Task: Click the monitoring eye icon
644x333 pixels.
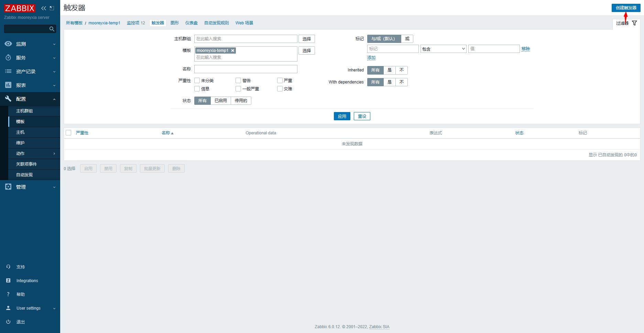Action: pos(8,44)
